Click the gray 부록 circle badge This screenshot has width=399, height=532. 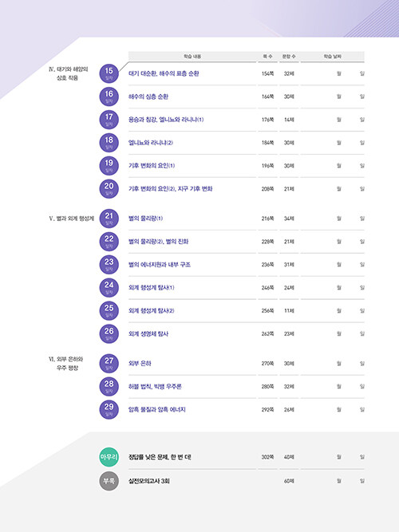[x=109, y=481]
